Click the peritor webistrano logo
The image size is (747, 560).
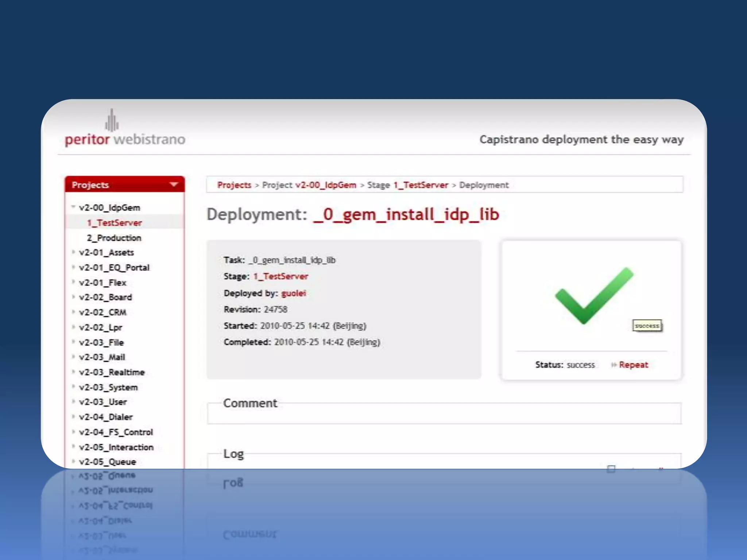click(125, 128)
